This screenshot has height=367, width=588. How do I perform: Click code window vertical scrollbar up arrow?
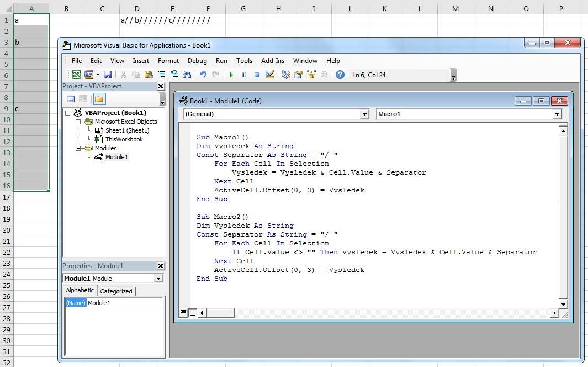[563, 130]
